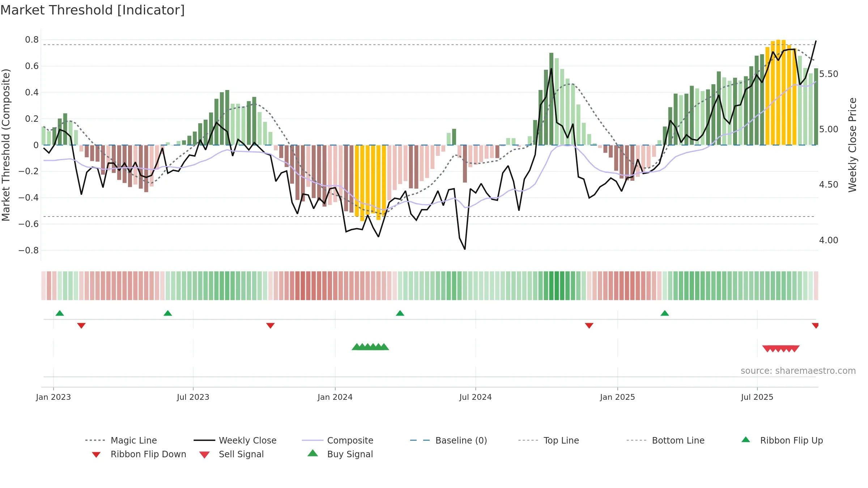Click the green Ribbon Flip Up legend icon
This screenshot has width=868, height=488.
(x=746, y=440)
